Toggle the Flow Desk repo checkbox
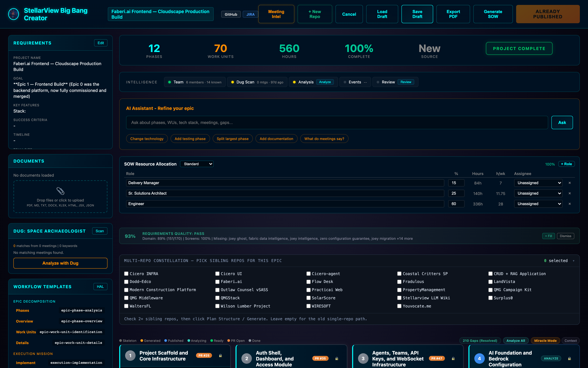This screenshot has width=588, height=368. click(309, 282)
